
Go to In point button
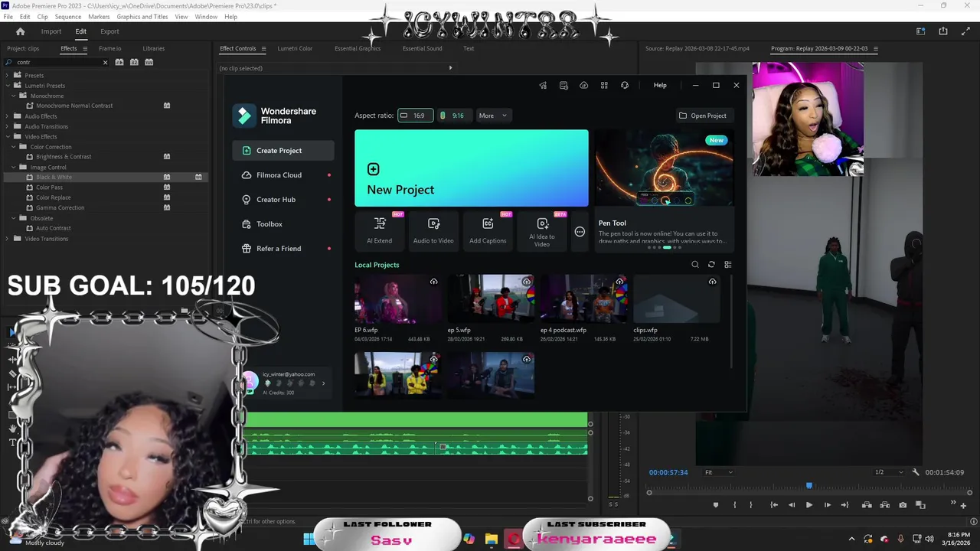774,505
